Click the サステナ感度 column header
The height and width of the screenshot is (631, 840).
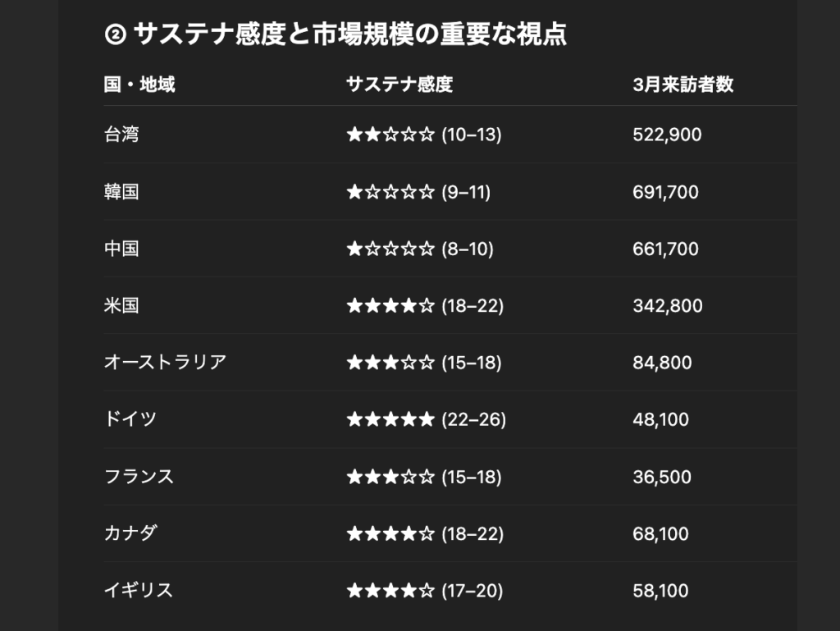pyautogui.click(x=399, y=84)
